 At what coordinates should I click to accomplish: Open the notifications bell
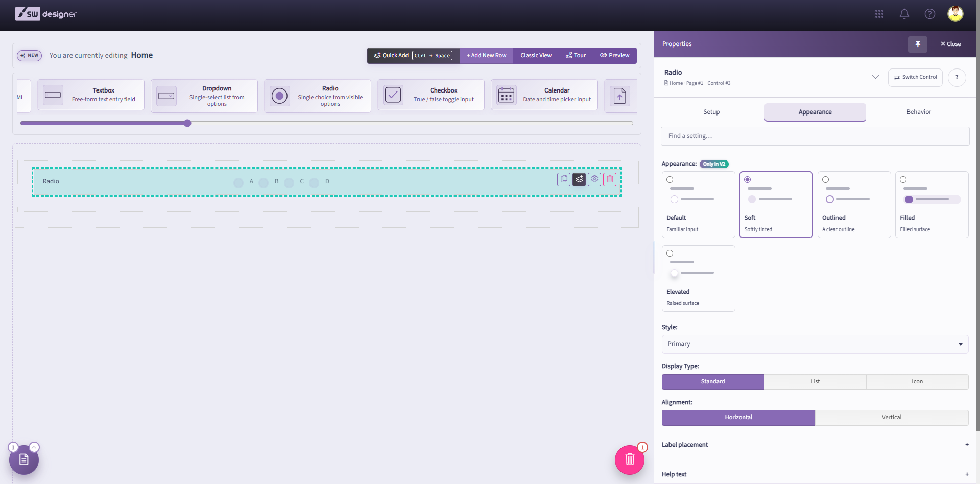coord(904,14)
